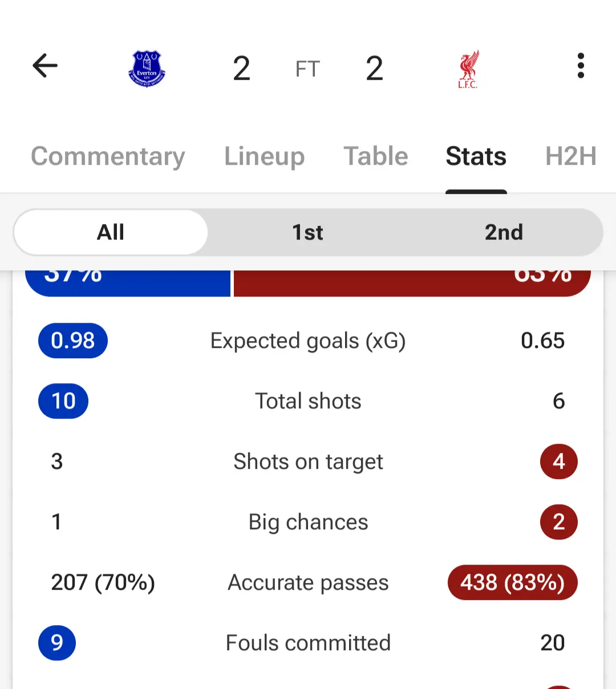Image resolution: width=616 pixels, height=689 pixels.
Task: Open the three-dot more options menu
Action: point(581,66)
